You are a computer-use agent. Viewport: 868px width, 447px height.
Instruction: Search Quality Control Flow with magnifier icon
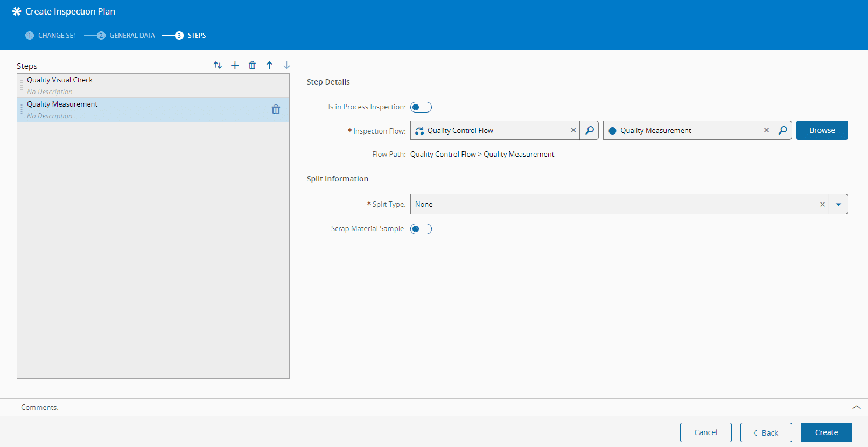pyautogui.click(x=590, y=130)
